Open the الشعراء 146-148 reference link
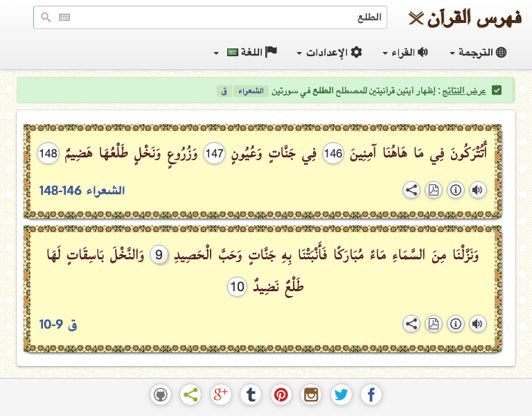 pos(82,191)
